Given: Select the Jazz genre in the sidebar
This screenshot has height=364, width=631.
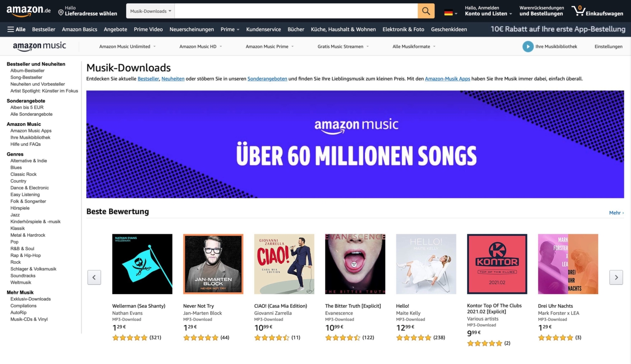Looking at the screenshot, I should pyautogui.click(x=15, y=214).
